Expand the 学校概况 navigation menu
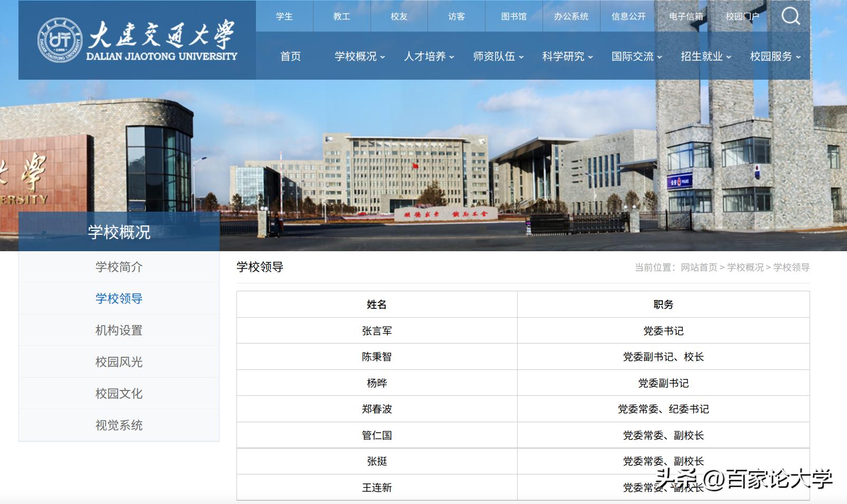 pyautogui.click(x=360, y=56)
